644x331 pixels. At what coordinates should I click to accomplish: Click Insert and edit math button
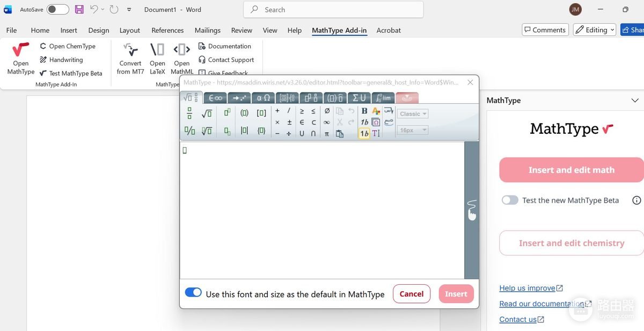point(572,170)
